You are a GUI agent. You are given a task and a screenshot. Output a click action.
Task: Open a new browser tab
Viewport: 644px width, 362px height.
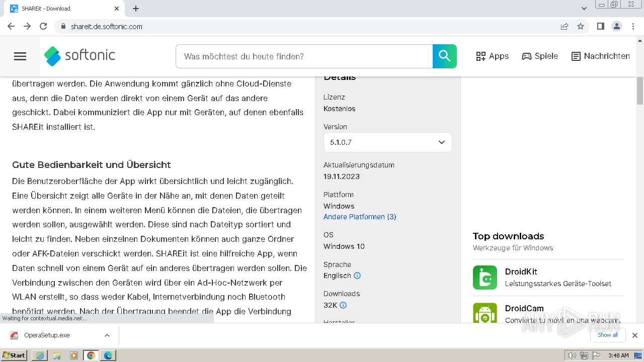click(x=136, y=9)
